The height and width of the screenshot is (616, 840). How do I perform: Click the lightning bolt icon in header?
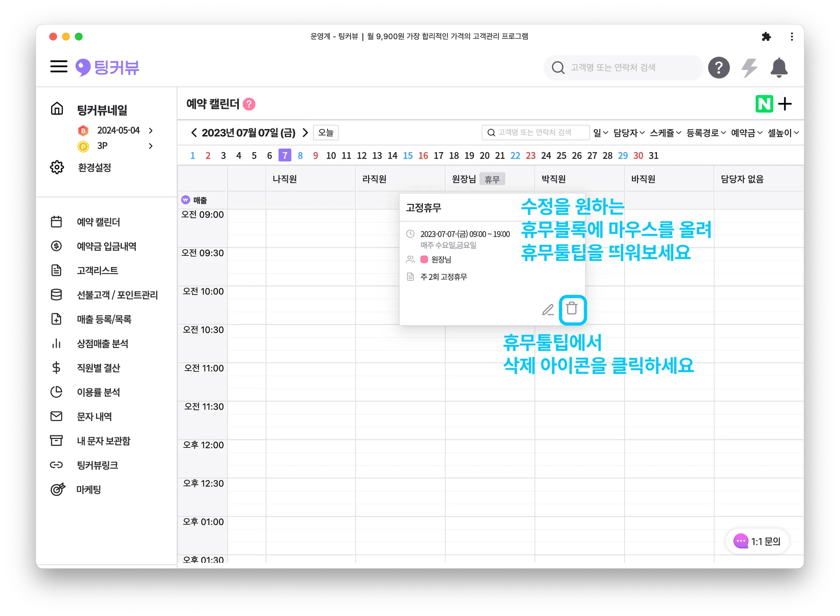[x=749, y=68]
